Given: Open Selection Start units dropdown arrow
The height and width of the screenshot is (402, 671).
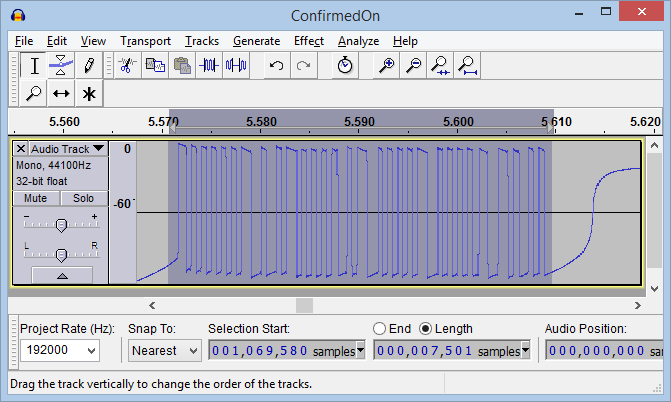Looking at the screenshot, I should point(361,350).
